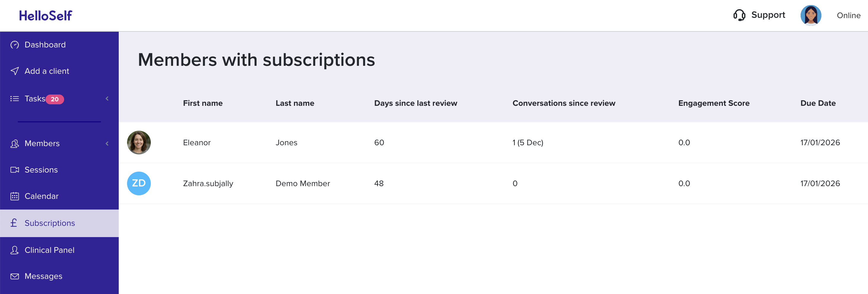The height and width of the screenshot is (294, 868).
Task: Go to HelloSelf home via logo
Action: coord(45,15)
